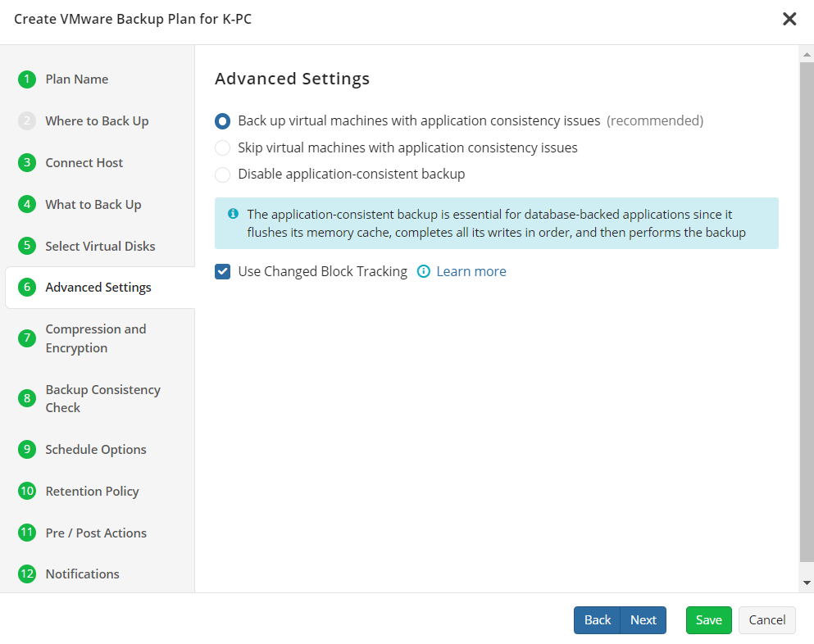This screenshot has height=644, width=814.
Task: Select Disable application-consistent backup option
Action: tap(223, 175)
